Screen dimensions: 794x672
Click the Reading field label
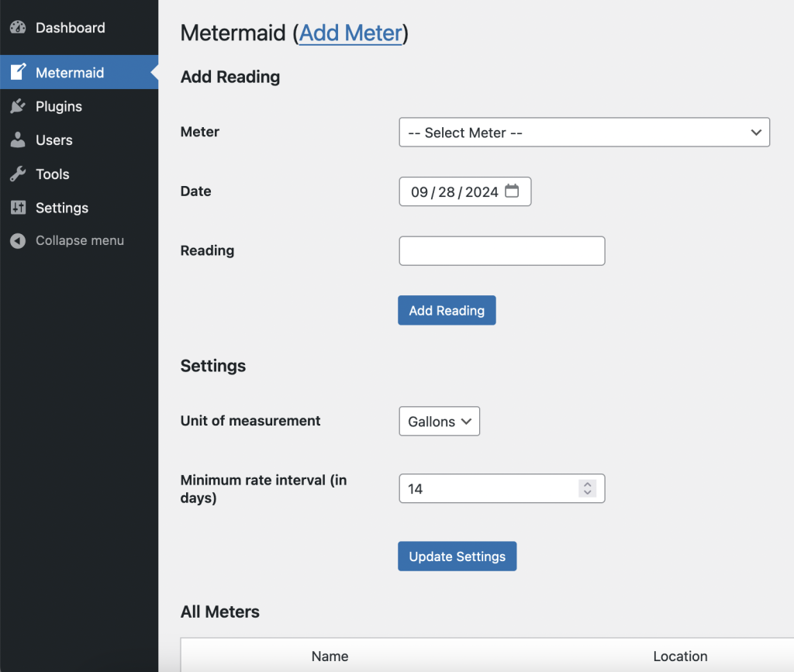point(208,251)
